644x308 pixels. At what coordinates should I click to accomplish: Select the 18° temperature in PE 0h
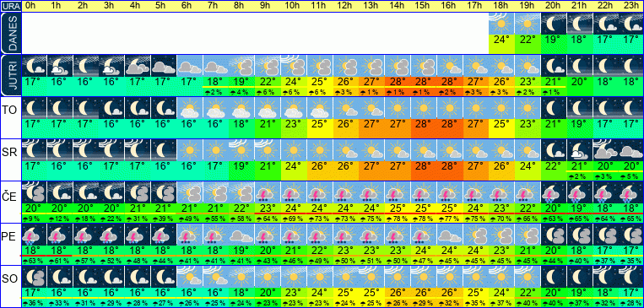click(34, 250)
